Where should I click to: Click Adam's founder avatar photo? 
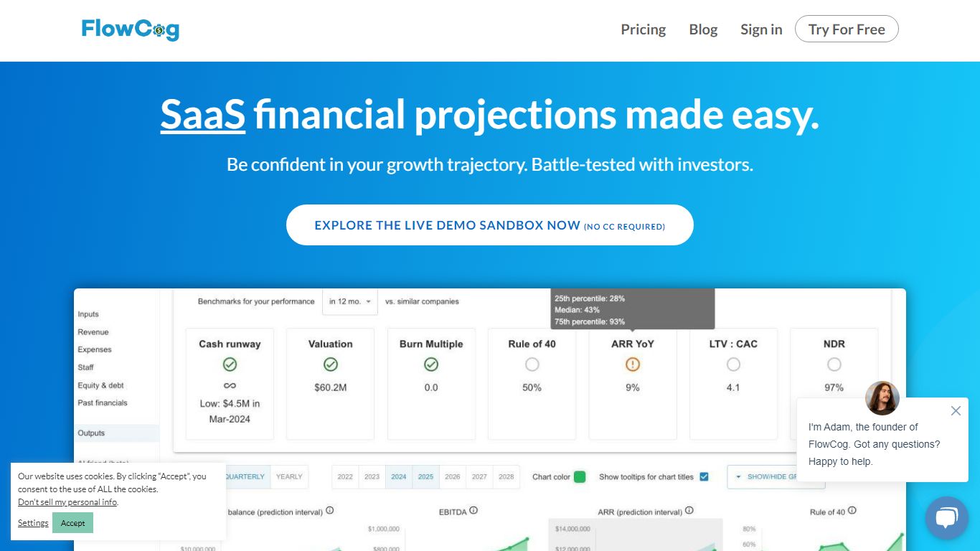click(x=882, y=398)
